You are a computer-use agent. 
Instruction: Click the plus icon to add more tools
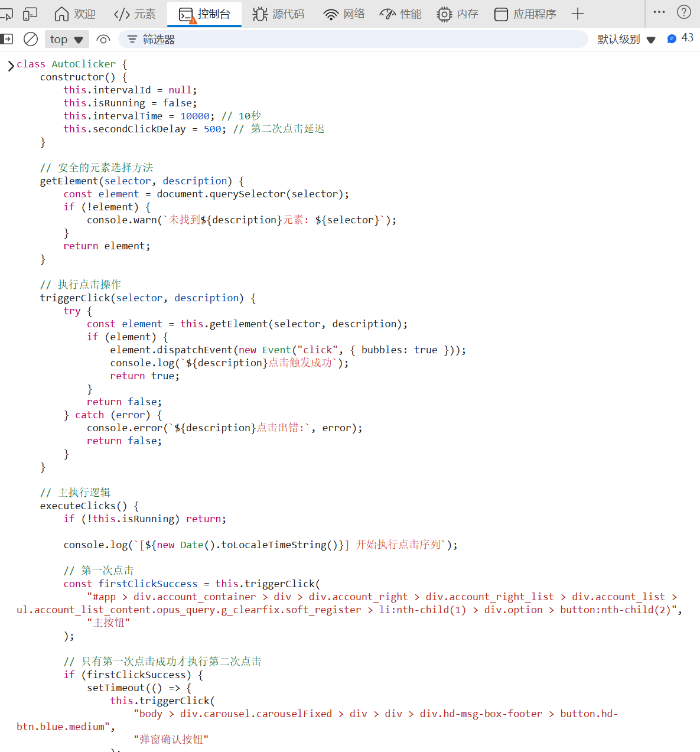pyautogui.click(x=578, y=14)
